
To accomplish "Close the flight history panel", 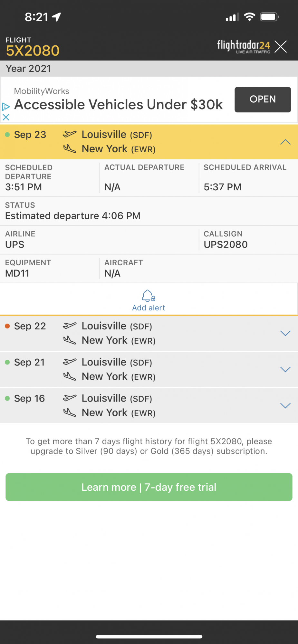I will [x=281, y=47].
